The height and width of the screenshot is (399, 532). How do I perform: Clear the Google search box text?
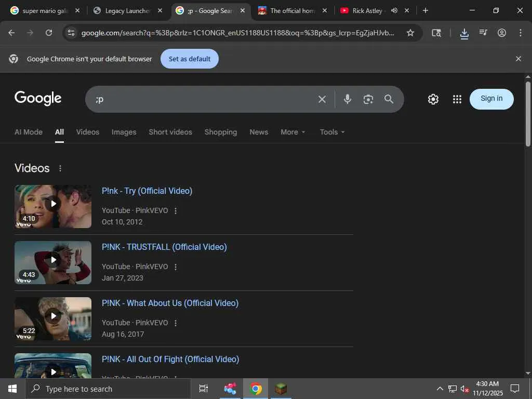point(322,99)
